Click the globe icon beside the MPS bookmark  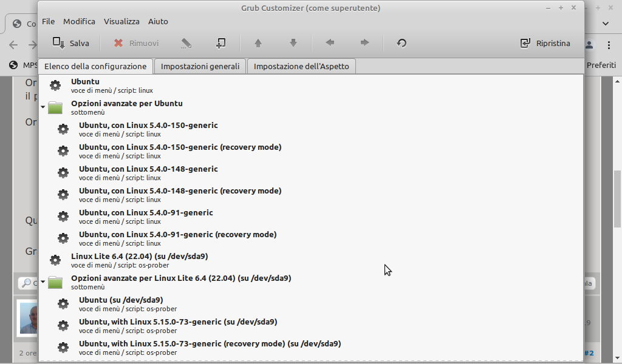[13, 65]
